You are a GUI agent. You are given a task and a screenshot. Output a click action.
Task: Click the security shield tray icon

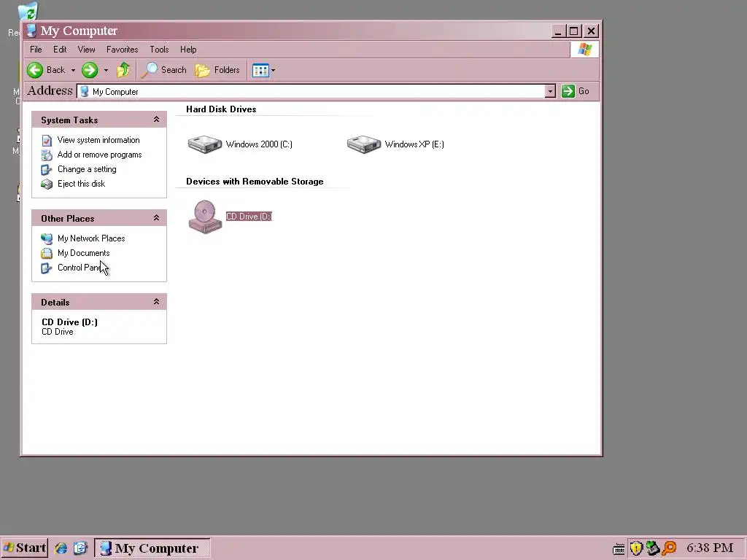[636, 548]
